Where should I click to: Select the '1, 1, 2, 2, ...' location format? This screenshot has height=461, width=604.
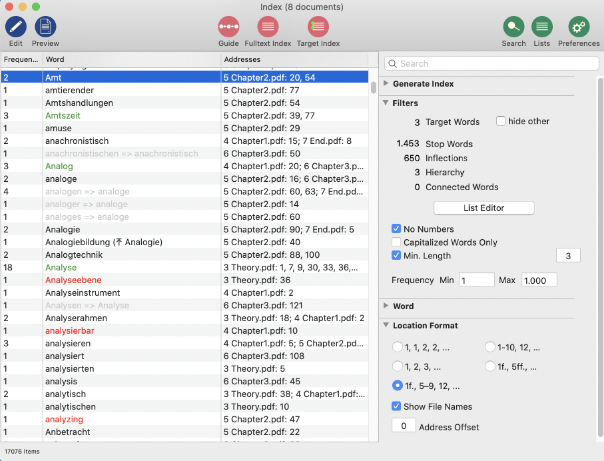397,347
